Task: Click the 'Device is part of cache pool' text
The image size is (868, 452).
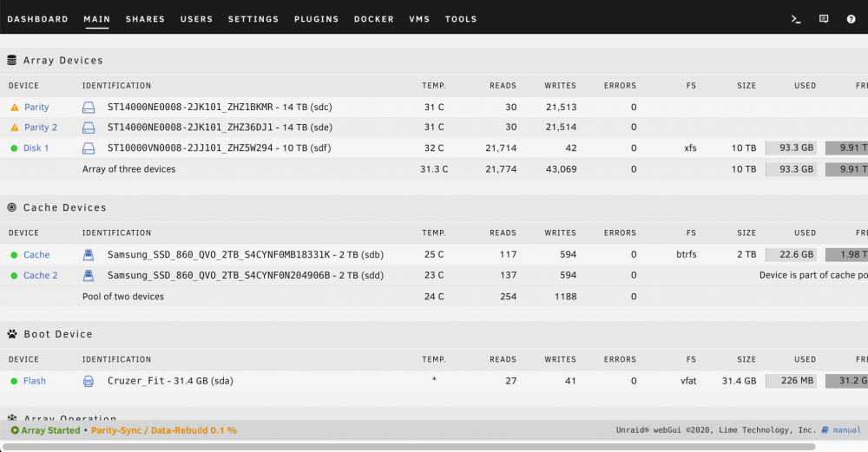Action: click(813, 275)
